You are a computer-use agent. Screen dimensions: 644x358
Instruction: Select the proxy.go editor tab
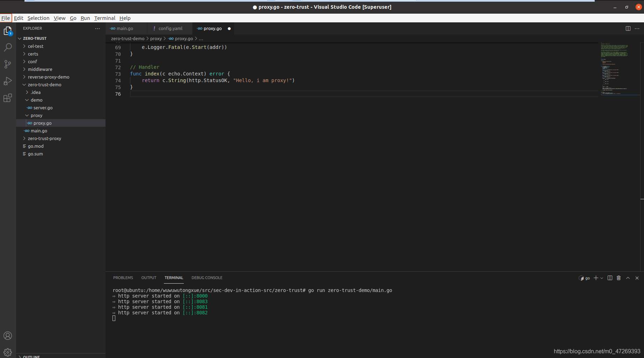212,29
